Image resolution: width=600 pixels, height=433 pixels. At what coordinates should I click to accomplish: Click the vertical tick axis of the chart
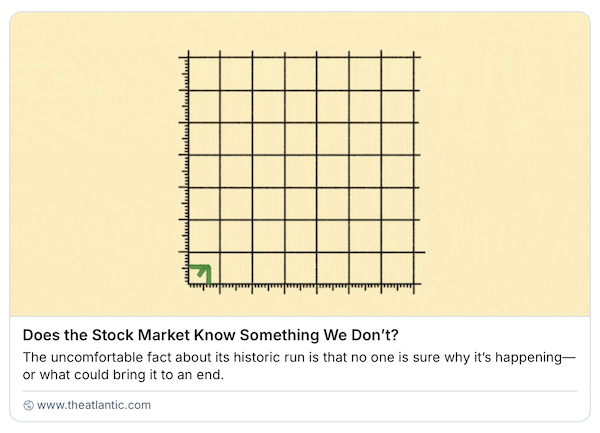coord(186,170)
